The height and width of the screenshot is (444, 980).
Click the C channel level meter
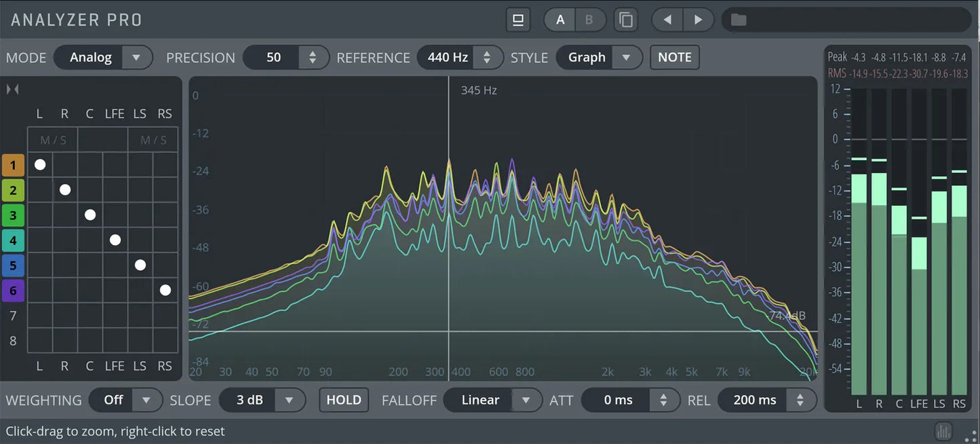pos(899,242)
